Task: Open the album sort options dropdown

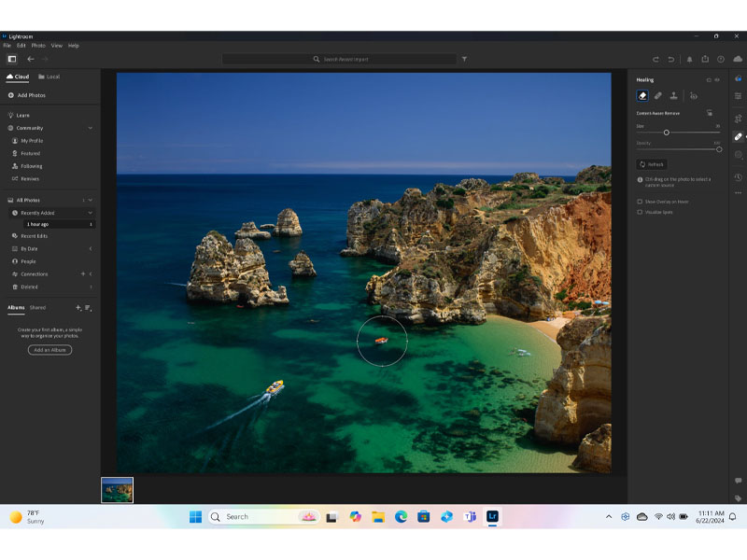Action: point(88,308)
